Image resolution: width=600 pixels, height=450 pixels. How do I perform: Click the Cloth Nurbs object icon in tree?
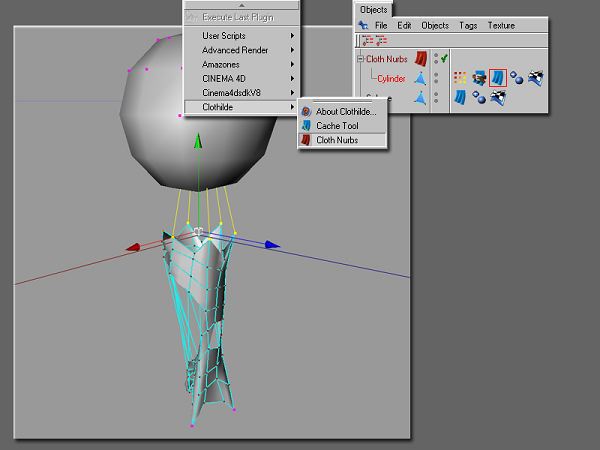[421, 59]
